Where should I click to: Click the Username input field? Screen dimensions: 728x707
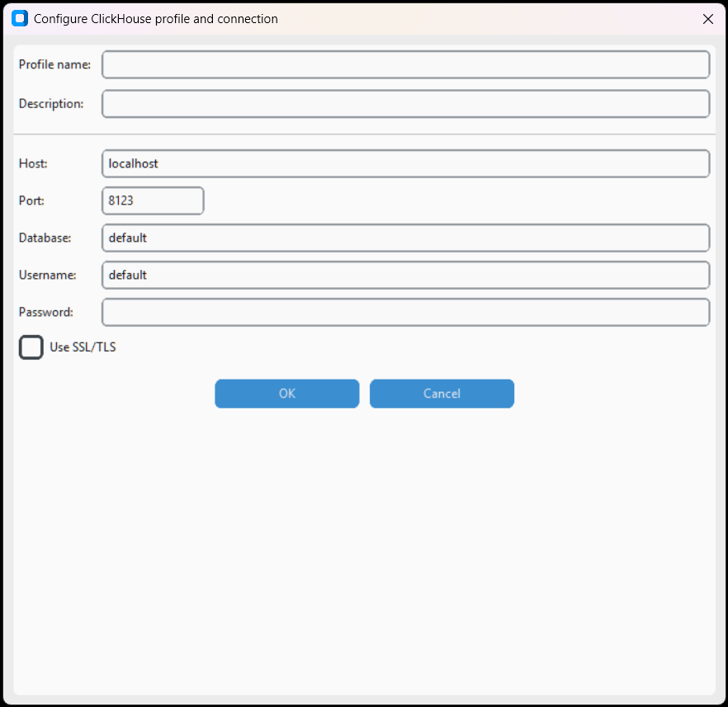pyautogui.click(x=406, y=275)
